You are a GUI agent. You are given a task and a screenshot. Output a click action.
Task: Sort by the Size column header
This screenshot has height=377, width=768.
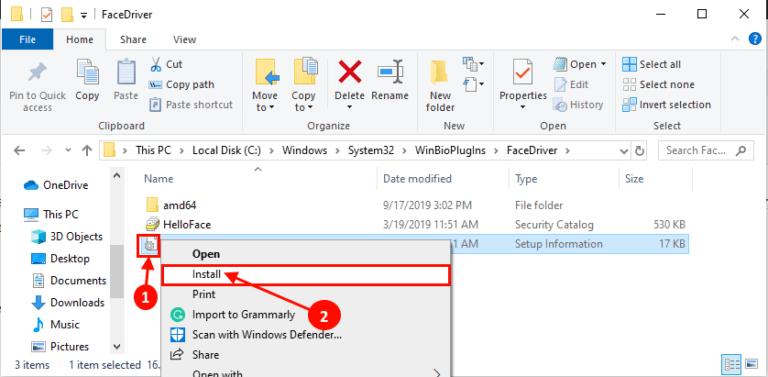[634, 179]
